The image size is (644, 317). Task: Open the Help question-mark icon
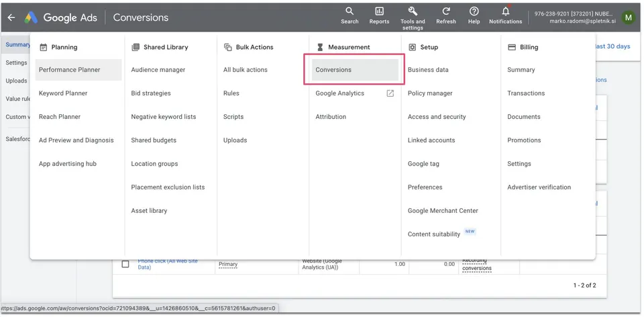(x=474, y=11)
